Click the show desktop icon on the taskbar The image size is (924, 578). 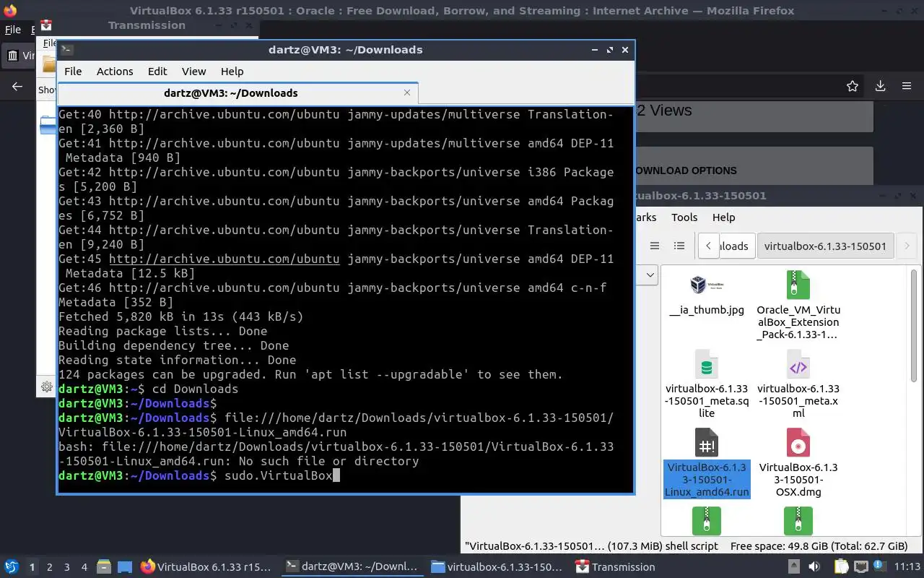(125, 567)
